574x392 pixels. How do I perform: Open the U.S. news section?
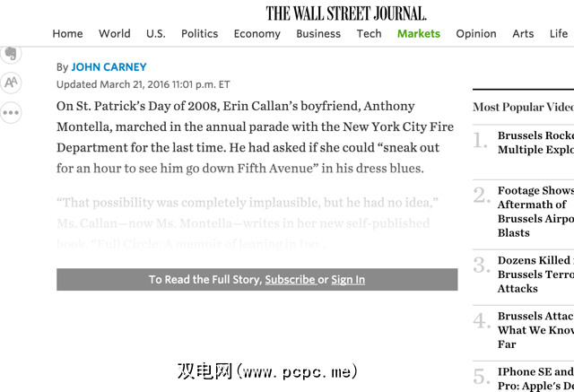[156, 34]
